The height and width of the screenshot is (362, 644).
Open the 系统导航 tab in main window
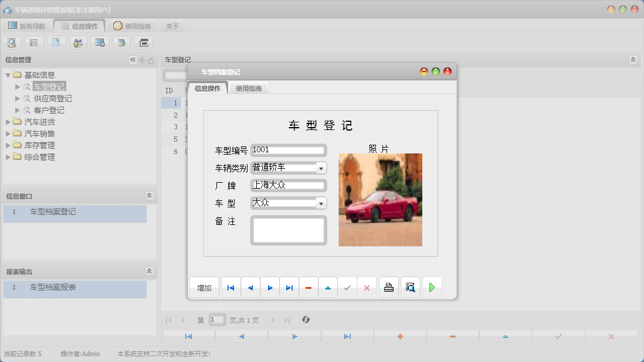(x=26, y=26)
